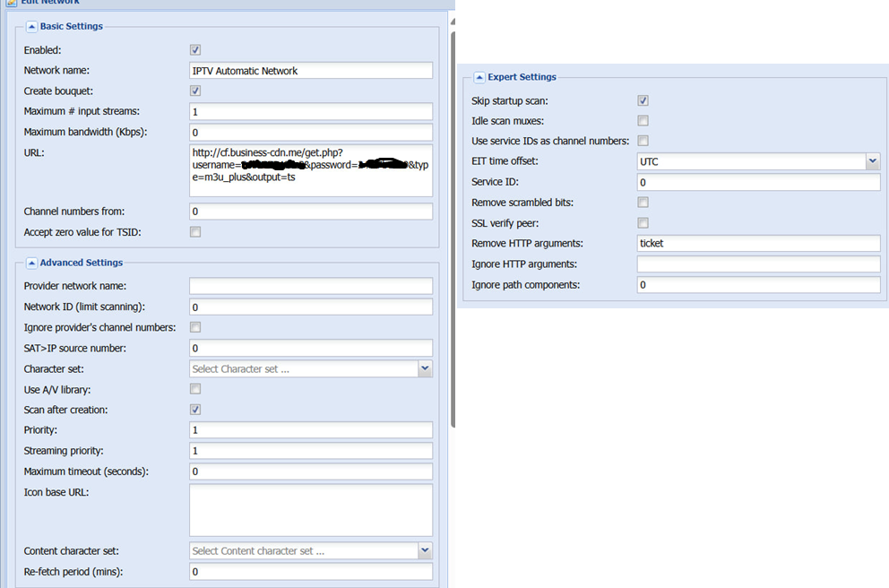Toggle the Create bouquet checkbox

pyautogui.click(x=195, y=91)
